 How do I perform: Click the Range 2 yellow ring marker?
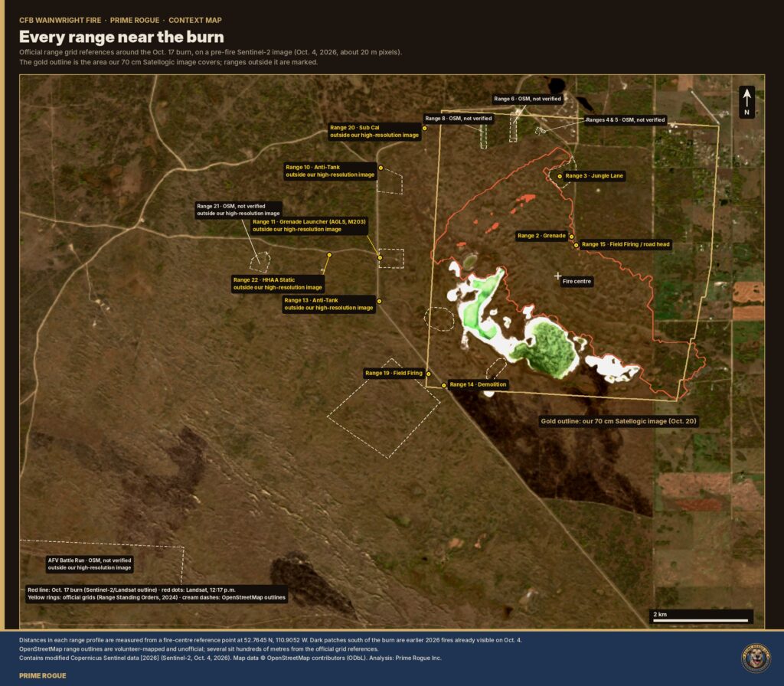[571, 237]
